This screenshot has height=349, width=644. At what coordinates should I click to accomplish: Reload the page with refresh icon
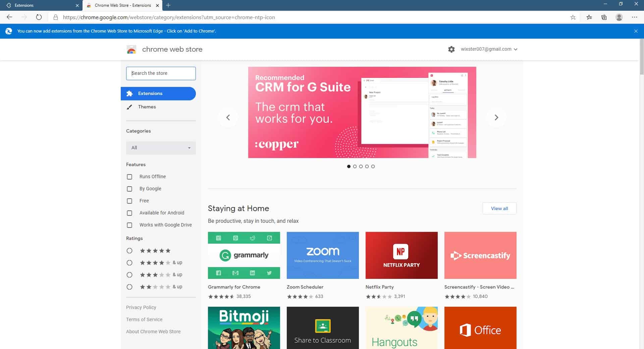pyautogui.click(x=39, y=17)
